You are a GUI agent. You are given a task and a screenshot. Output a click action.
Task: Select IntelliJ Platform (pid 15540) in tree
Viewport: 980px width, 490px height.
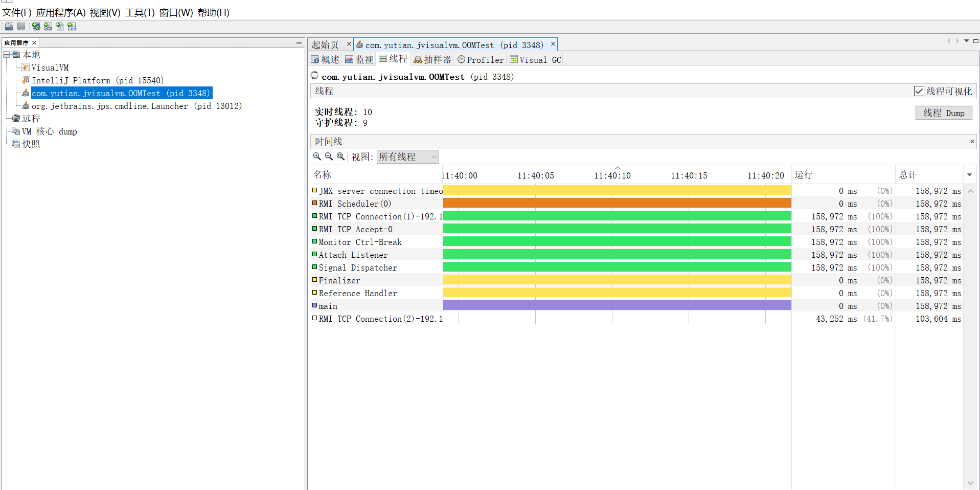tap(97, 80)
